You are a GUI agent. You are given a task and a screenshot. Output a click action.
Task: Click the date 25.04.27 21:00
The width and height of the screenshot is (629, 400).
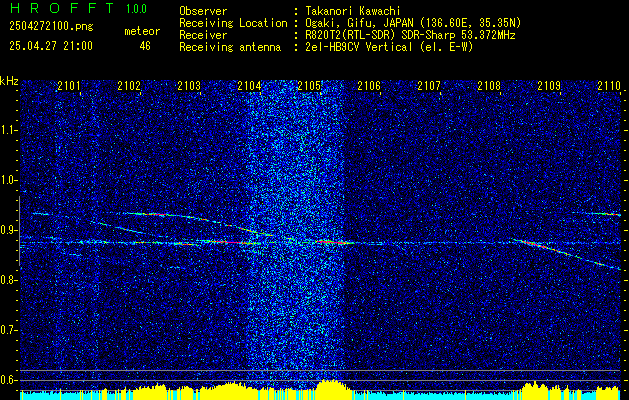coord(51,46)
